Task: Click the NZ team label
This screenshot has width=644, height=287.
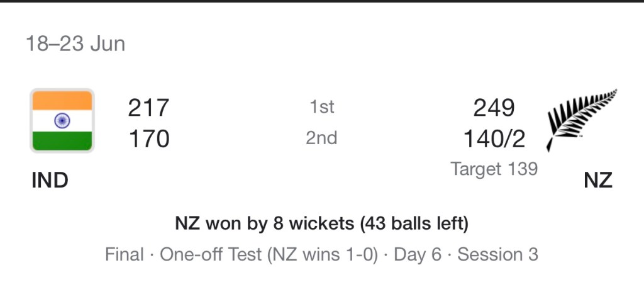Action: (597, 181)
